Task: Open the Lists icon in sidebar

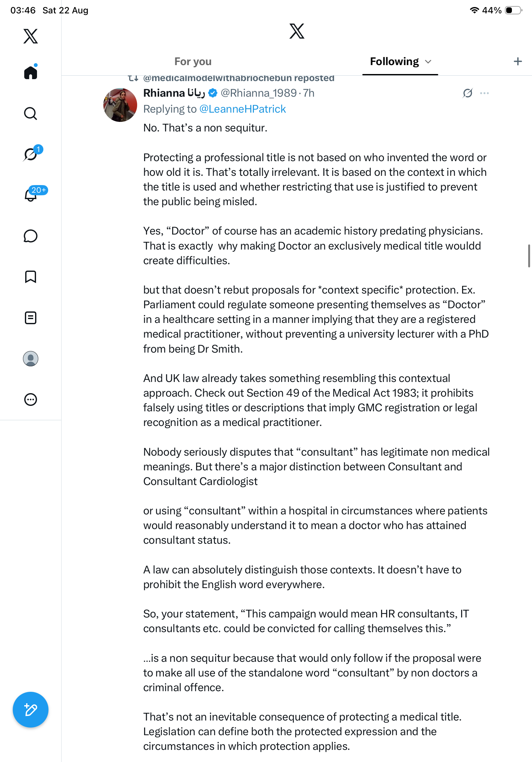Action: (31, 317)
